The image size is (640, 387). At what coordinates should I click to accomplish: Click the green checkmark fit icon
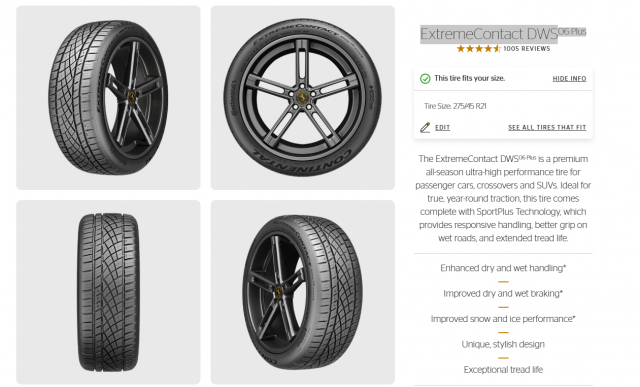tap(425, 78)
